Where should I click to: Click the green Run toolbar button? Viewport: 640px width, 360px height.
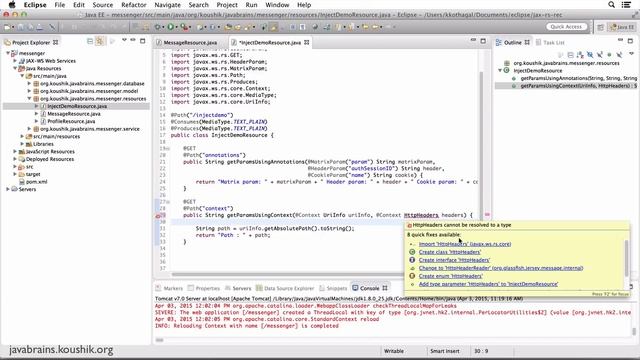click(x=171, y=27)
